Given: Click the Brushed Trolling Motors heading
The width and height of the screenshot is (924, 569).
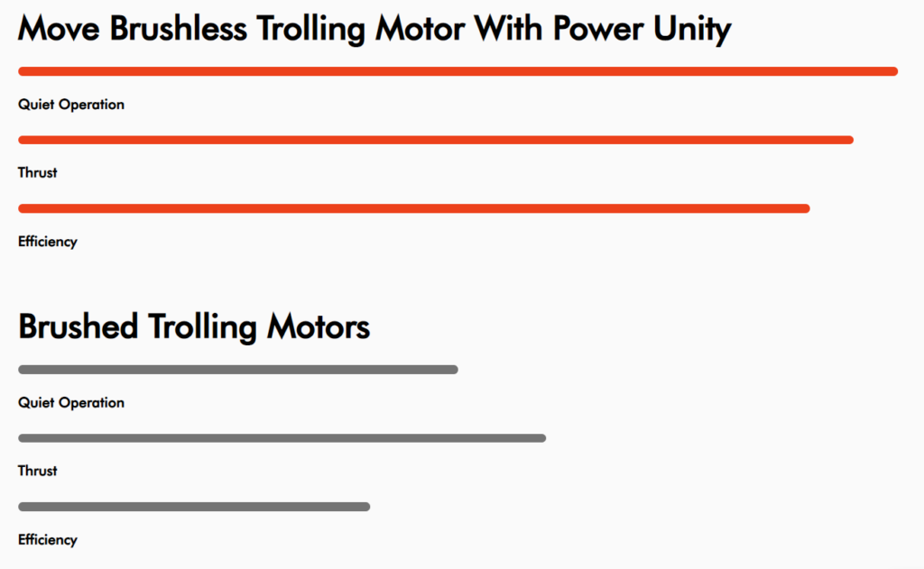Looking at the screenshot, I should pos(194,326).
